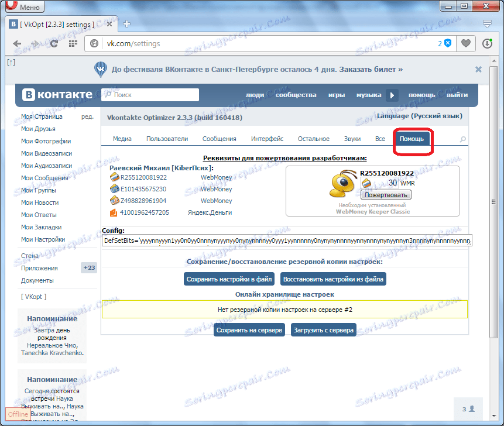Switch to the Остальное tab
Screen dimensions: 504x426
click(x=313, y=139)
